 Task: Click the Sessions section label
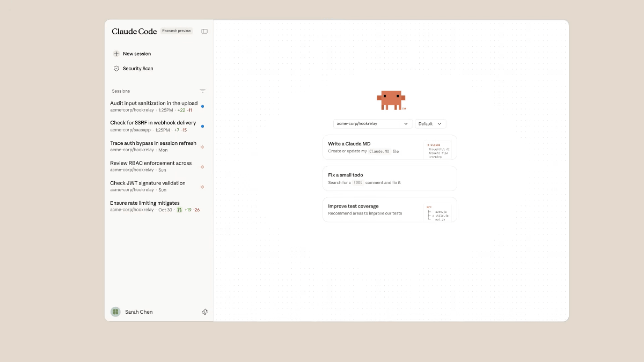[x=121, y=91]
